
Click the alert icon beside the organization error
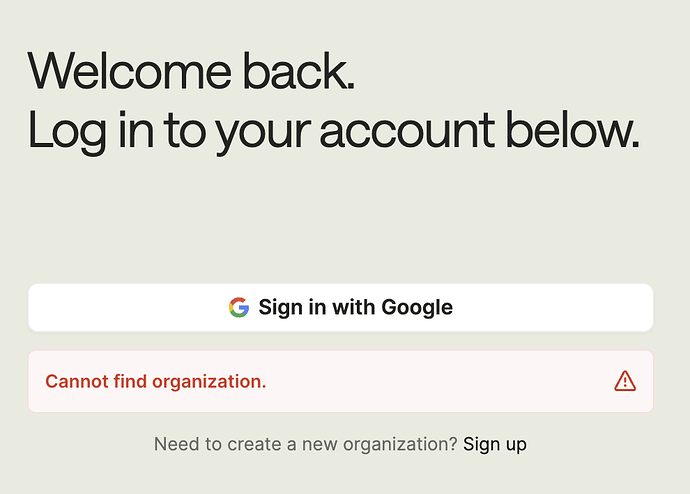pyautogui.click(x=625, y=381)
